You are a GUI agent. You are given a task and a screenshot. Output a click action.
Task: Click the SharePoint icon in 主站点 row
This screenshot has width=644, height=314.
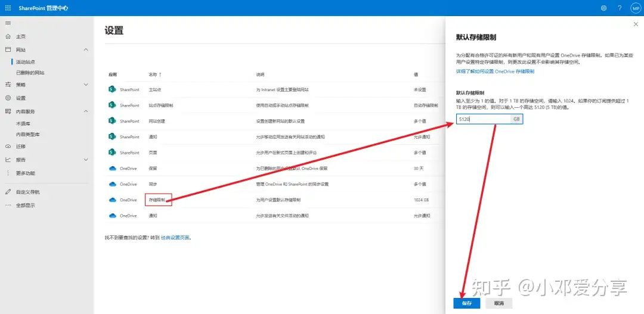(112, 89)
